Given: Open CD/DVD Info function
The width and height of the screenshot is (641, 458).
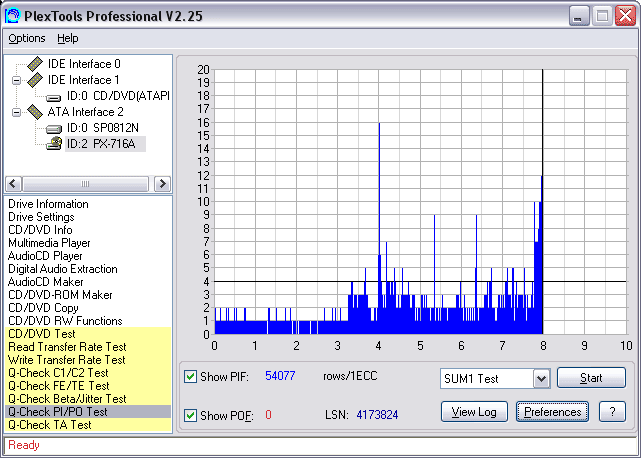Looking at the screenshot, I should coord(40,230).
